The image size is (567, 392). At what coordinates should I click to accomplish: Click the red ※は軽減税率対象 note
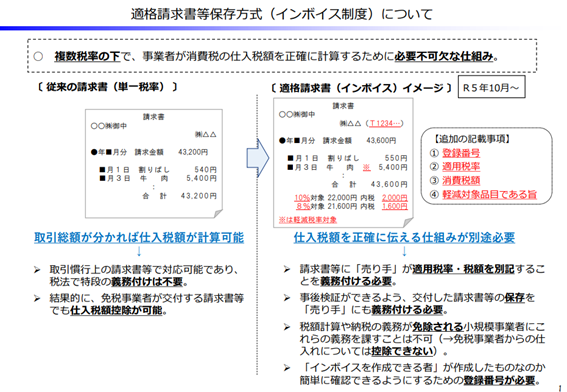tap(308, 220)
